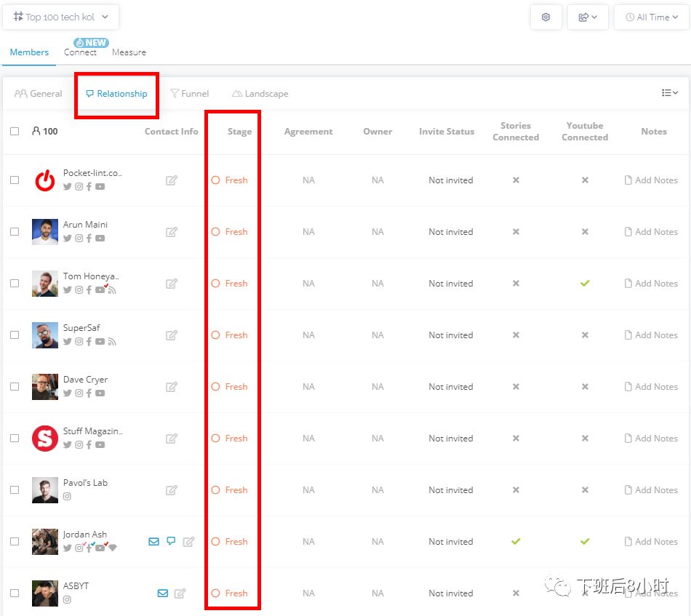Add Notes for Pavol's Lab

tap(651, 490)
